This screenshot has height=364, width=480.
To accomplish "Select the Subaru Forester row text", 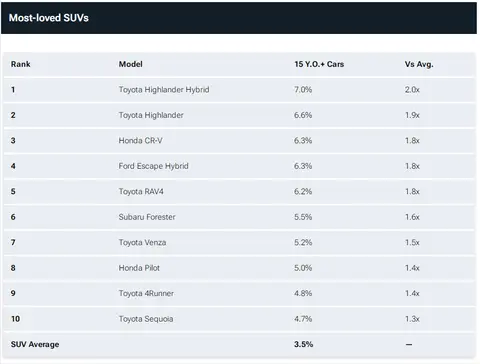I will 147,217.
